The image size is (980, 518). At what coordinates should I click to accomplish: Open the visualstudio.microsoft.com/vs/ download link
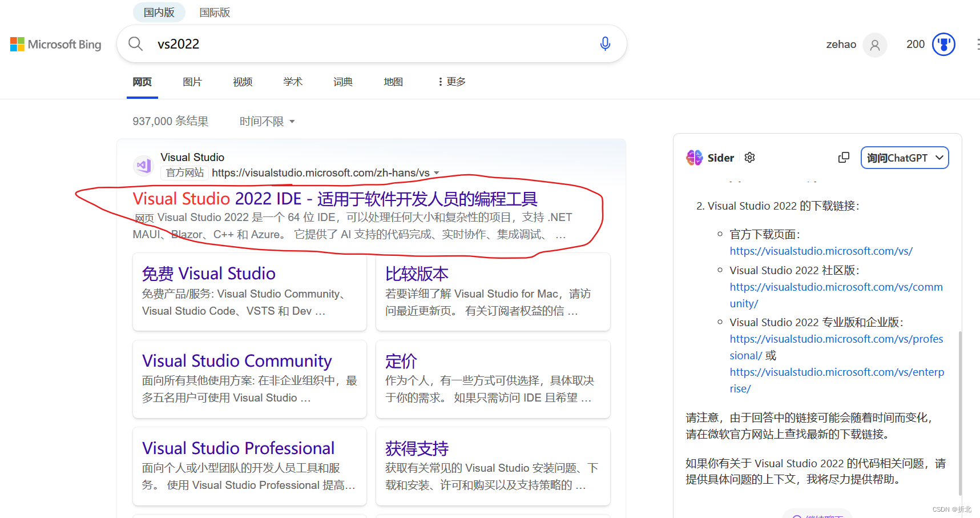click(821, 251)
